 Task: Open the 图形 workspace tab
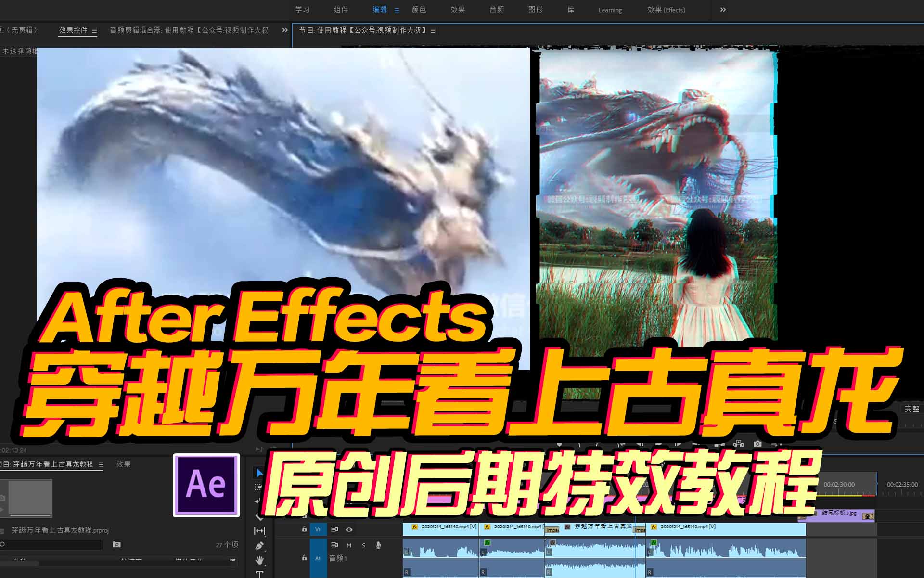pyautogui.click(x=536, y=10)
